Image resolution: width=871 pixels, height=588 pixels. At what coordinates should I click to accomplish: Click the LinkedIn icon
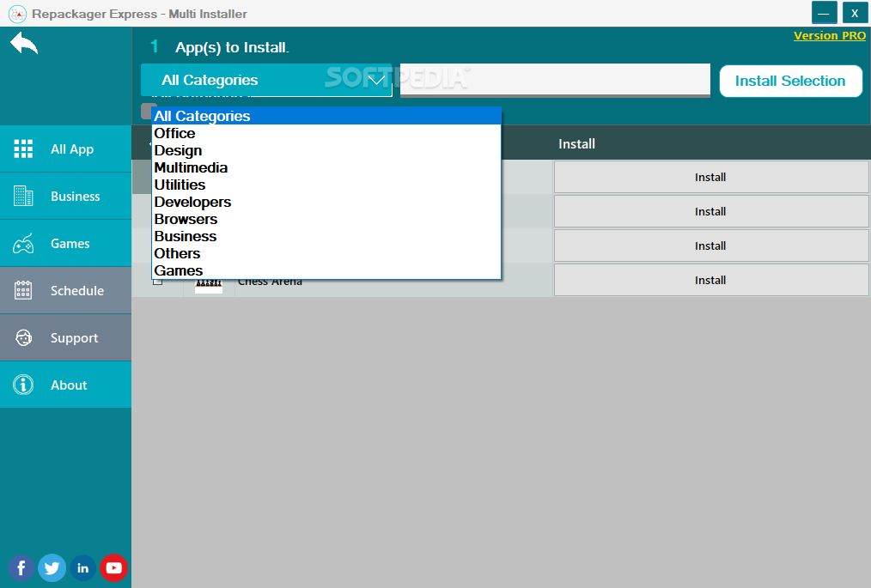(82, 567)
